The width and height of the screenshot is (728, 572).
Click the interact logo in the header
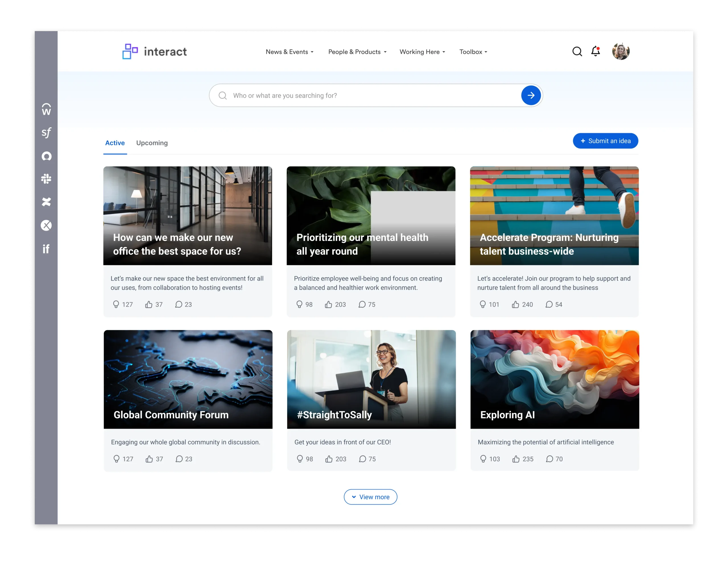[x=154, y=51]
